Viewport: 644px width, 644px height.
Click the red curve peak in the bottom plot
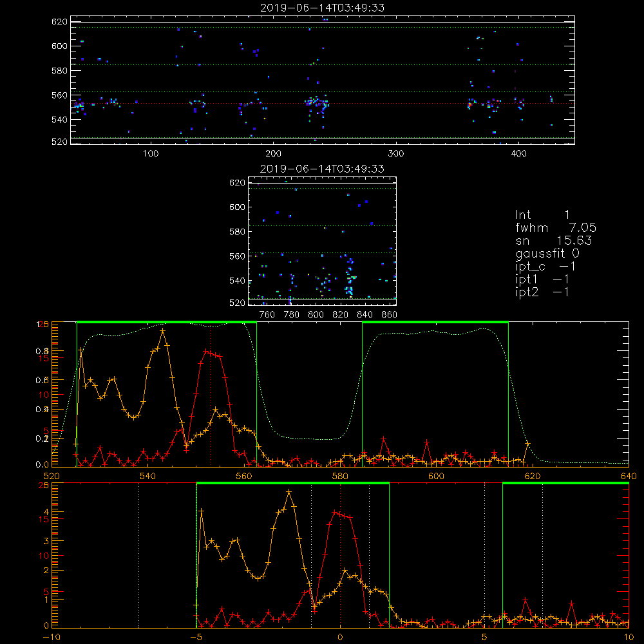click(335, 512)
